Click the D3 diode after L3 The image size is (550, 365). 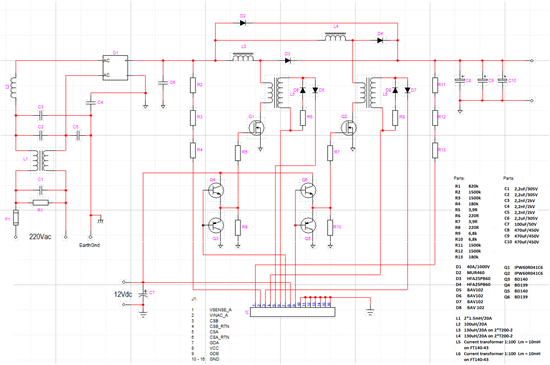point(288,61)
